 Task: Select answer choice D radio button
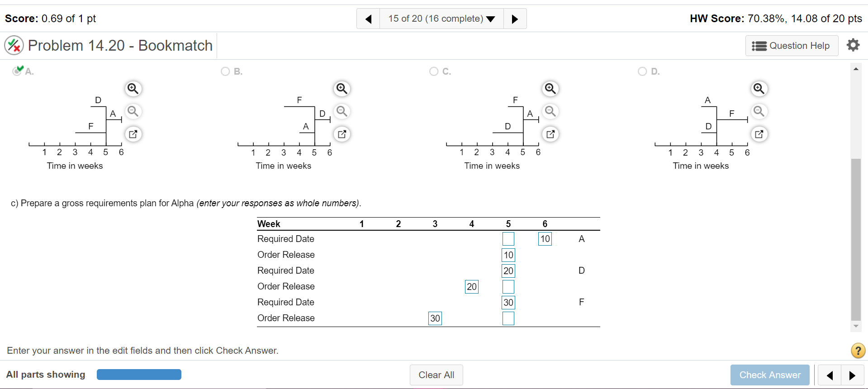coord(642,71)
